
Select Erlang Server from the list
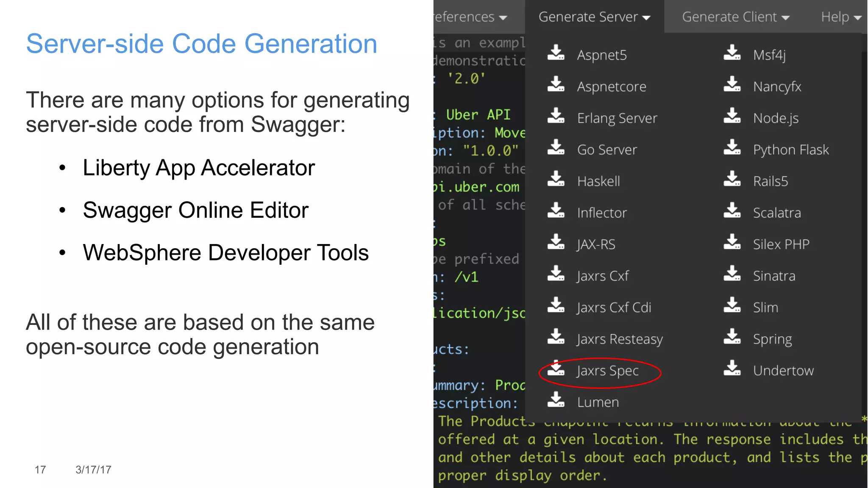(x=617, y=118)
